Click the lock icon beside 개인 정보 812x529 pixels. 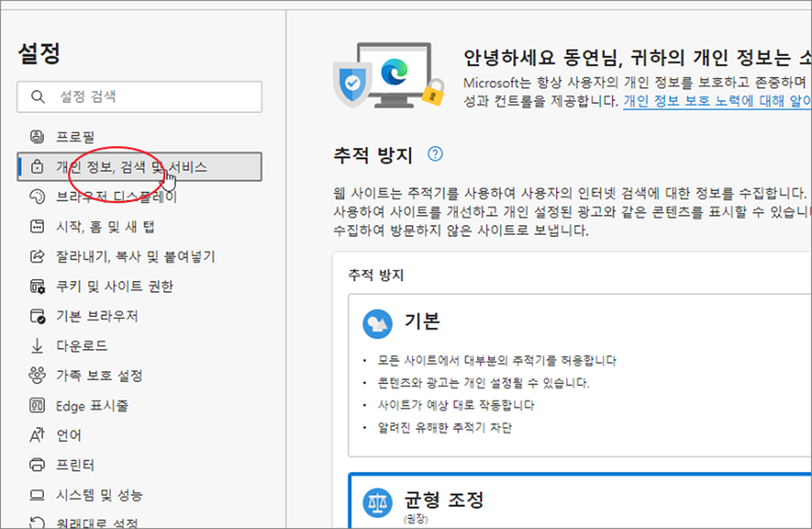[37, 166]
